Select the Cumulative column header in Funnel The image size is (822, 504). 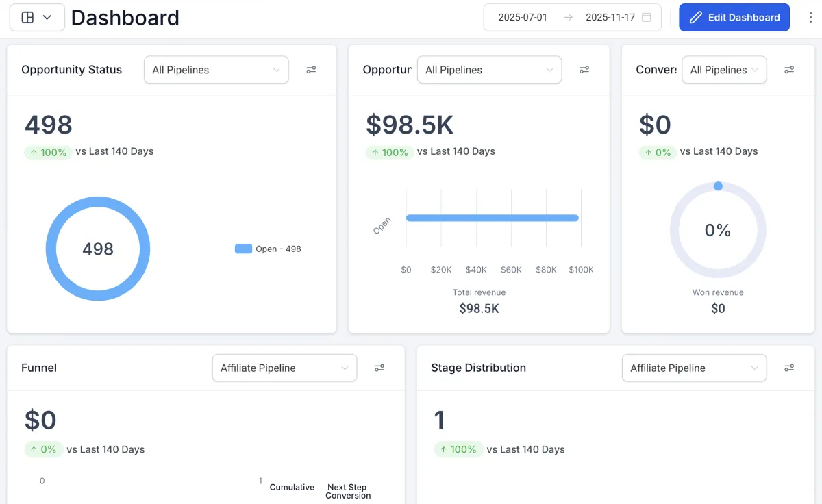pos(292,488)
